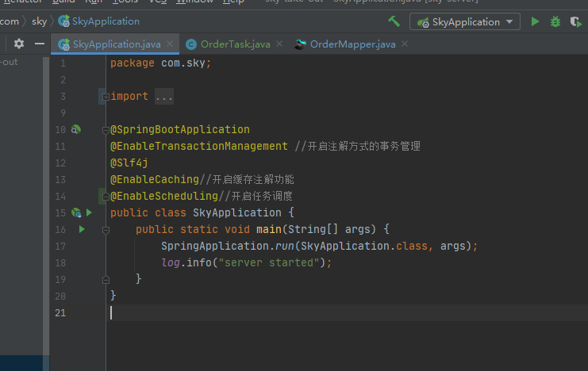
Task: Open the Window menu
Action: click(x=194, y=2)
